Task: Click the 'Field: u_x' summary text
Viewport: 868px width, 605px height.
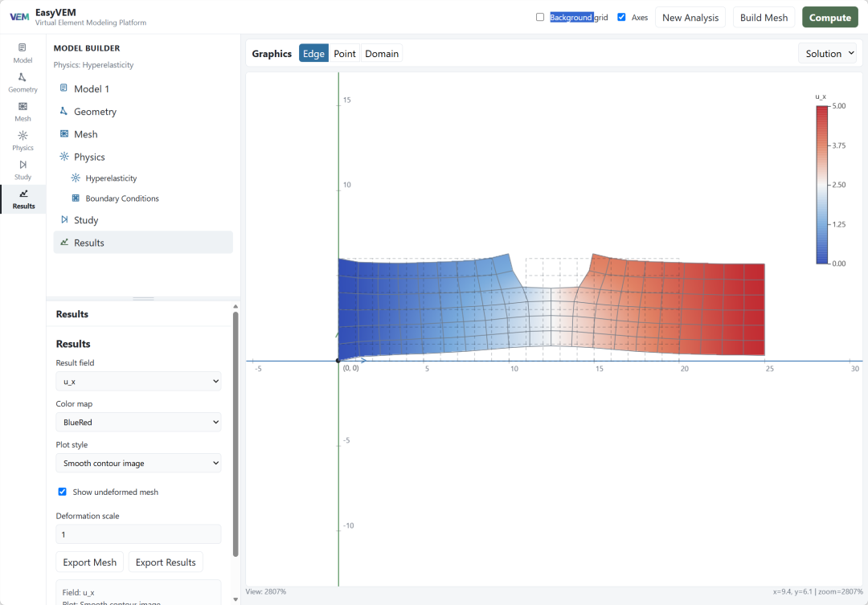Action: pos(78,592)
